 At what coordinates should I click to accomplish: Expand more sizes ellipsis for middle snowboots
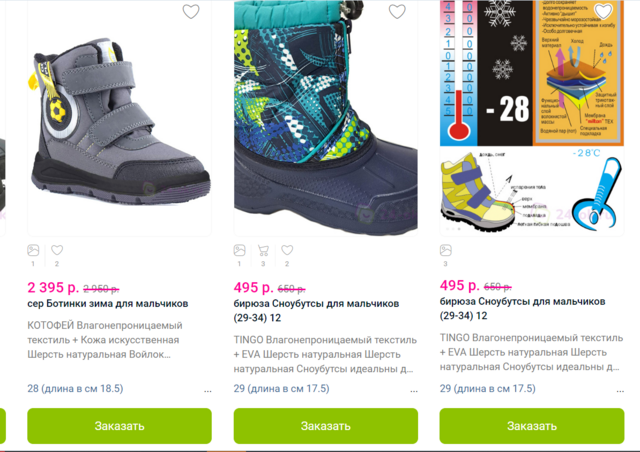coord(414,391)
